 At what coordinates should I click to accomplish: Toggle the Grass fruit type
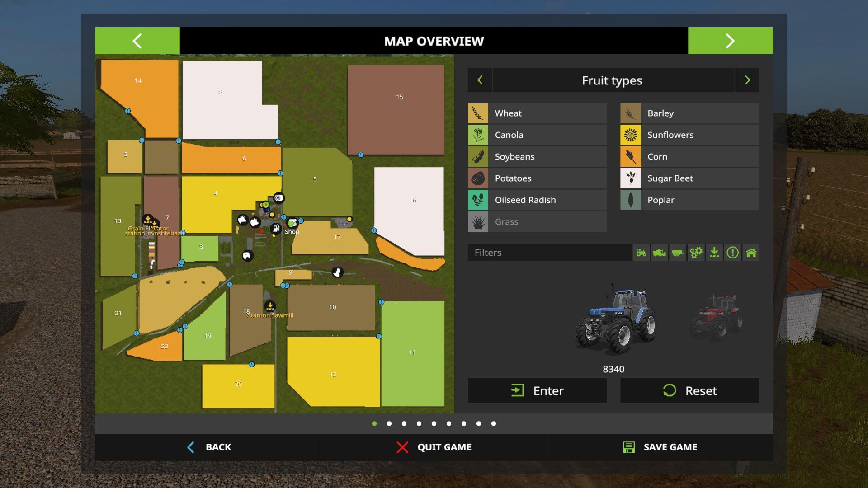[x=537, y=222]
